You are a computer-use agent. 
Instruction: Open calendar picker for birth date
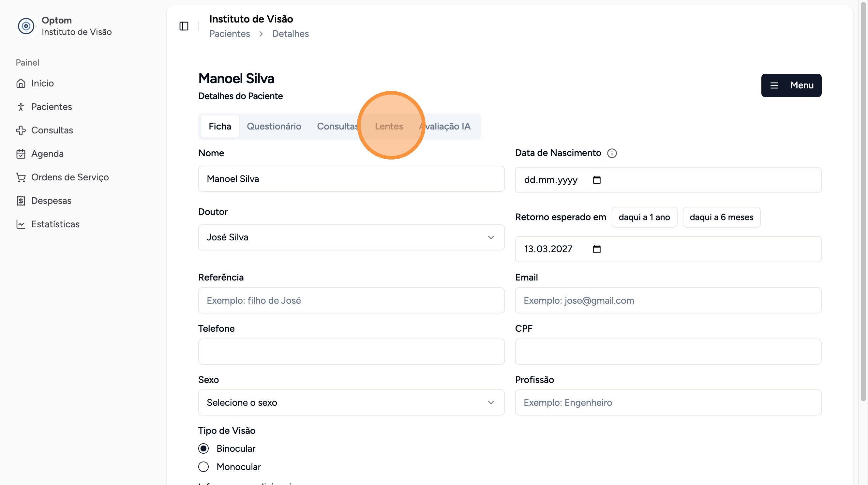[x=596, y=180]
